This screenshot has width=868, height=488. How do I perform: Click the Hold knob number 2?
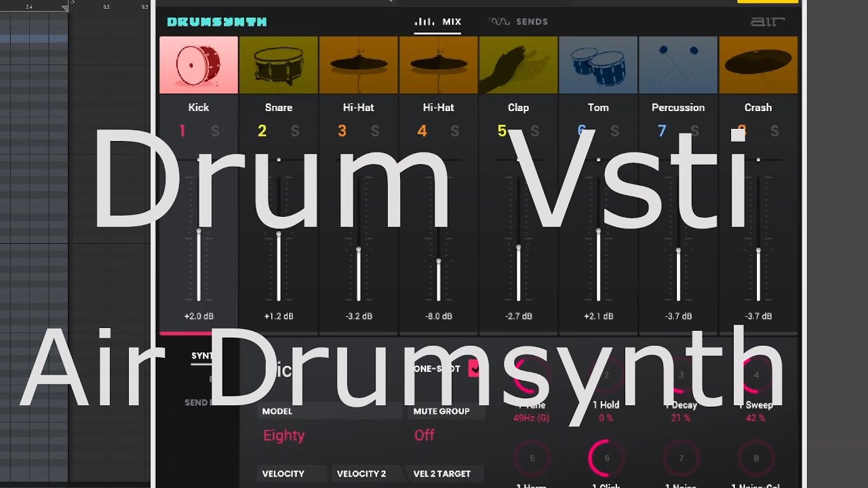tap(606, 376)
